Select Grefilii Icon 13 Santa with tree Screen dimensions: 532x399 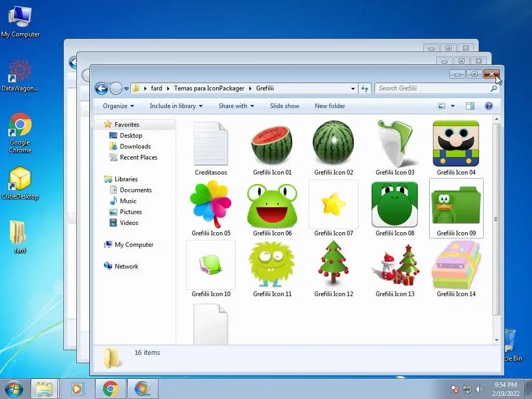(395, 270)
